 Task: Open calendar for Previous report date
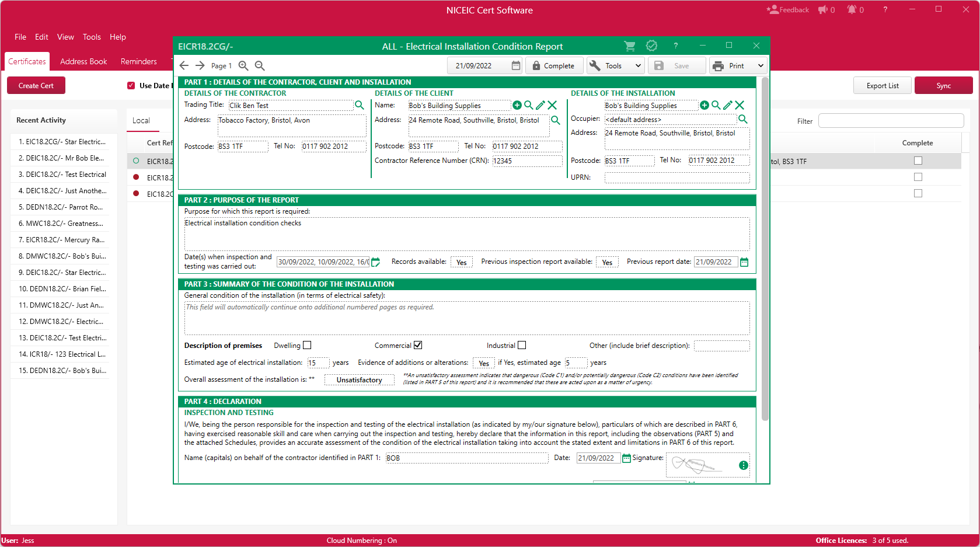click(744, 262)
